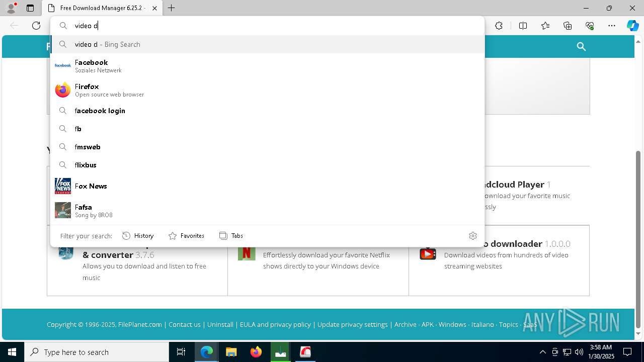Open the green downloader taskbar app
644x362 pixels.
tap(281, 352)
